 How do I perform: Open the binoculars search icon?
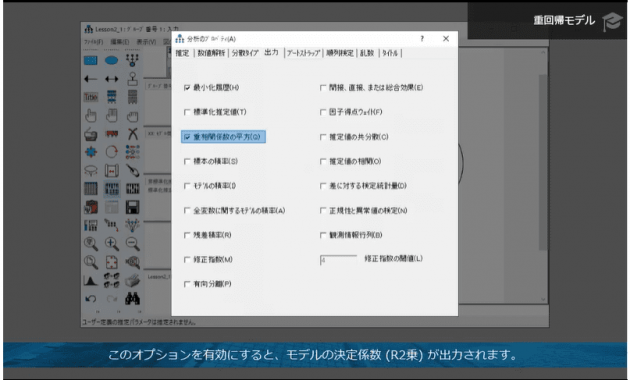pyautogui.click(x=133, y=298)
